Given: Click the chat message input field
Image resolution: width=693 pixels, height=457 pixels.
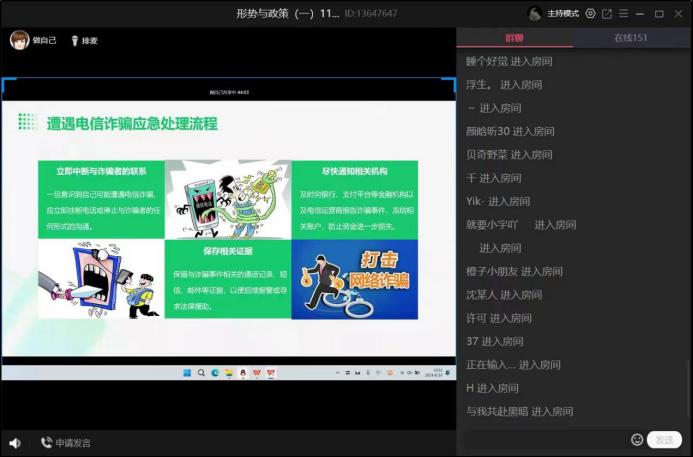Looking at the screenshot, I should [545, 439].
